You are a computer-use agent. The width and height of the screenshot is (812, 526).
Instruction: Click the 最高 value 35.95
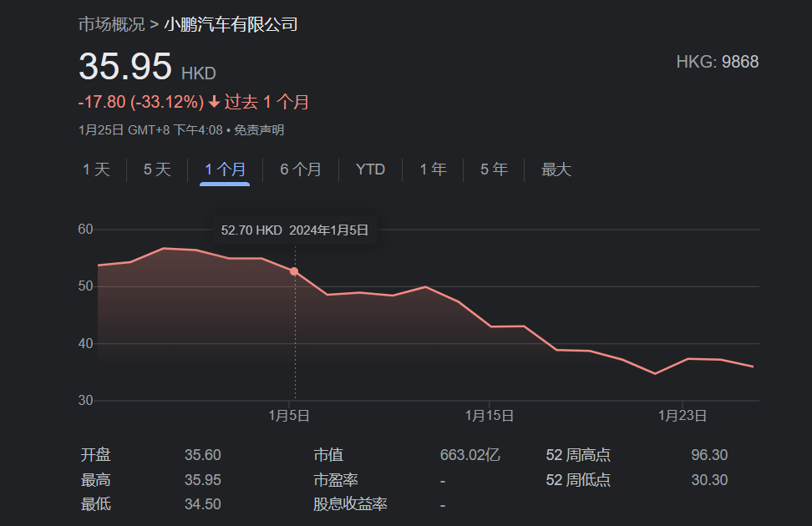(203, 480)
